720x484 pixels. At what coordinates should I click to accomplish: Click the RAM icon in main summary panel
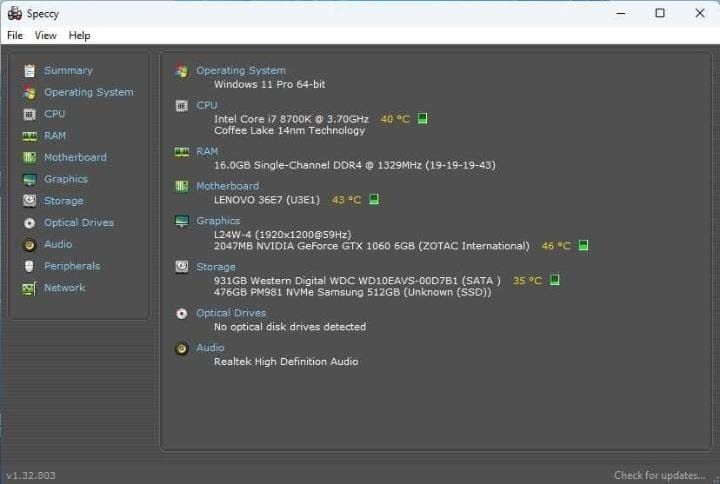click(182, 152)
